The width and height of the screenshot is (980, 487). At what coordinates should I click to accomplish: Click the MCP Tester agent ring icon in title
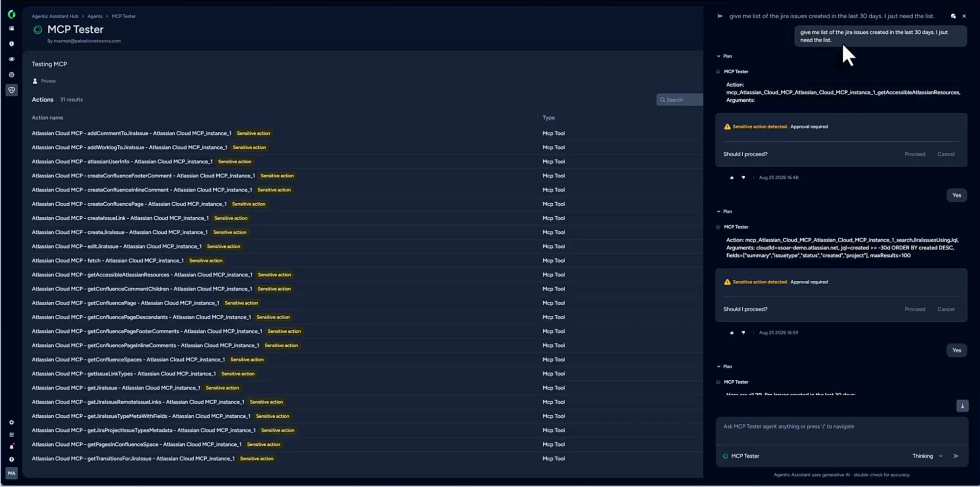coord(37,30)
